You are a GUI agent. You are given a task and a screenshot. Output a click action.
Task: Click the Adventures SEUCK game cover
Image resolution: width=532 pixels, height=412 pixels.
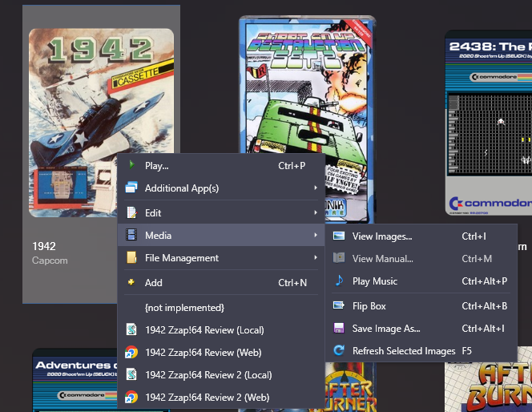75,380
